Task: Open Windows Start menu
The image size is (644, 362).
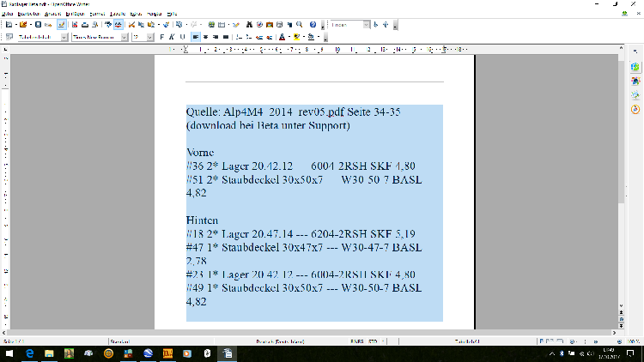Action: pos(9,353)
